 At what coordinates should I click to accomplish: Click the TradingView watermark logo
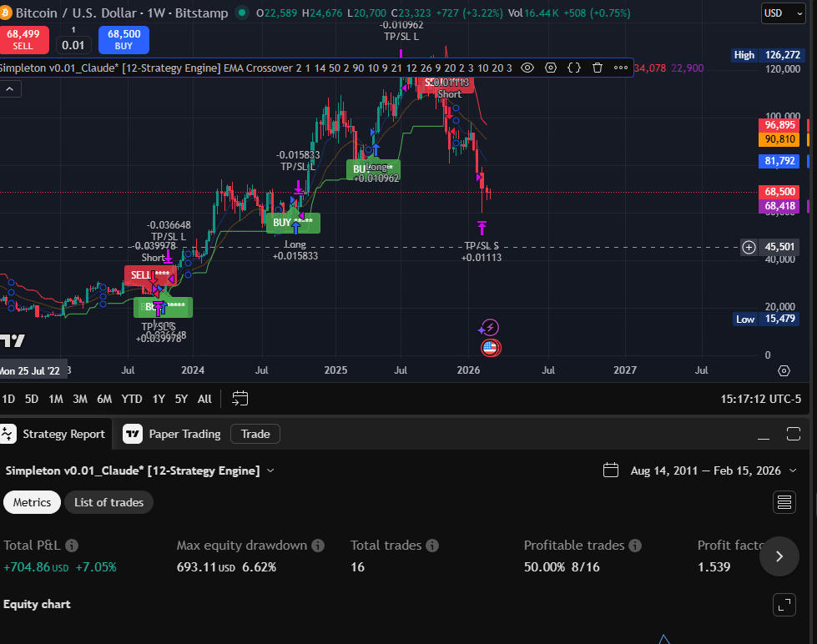click(12, 339)
